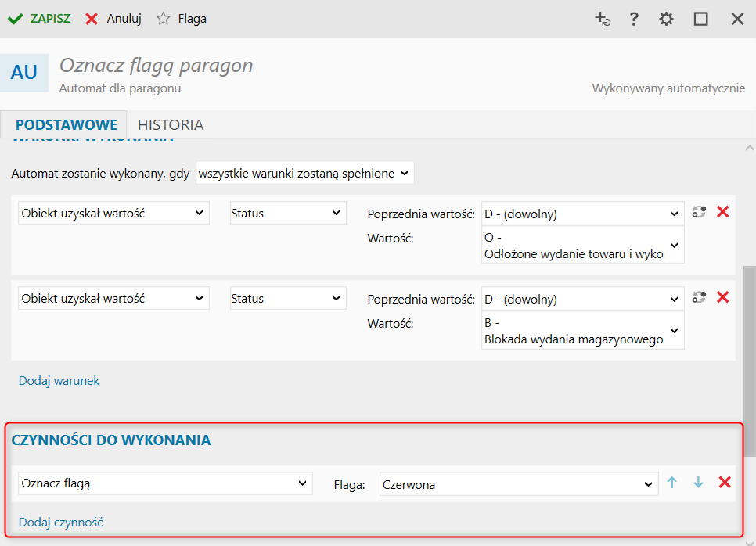Viewport: 756px width, 546px height.
Task: Open the Flaga 'Czerwona' dropdown
Action: [x=519, y=484]
